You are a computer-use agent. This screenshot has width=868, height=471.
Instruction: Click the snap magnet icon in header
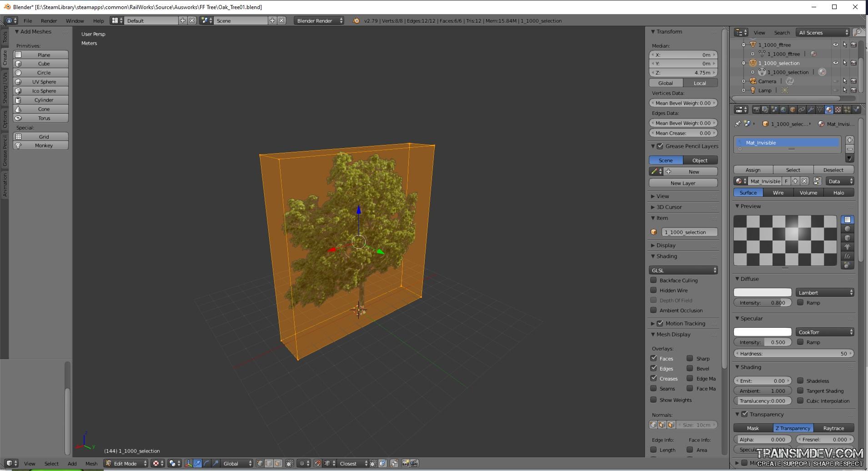pos(318,463)
